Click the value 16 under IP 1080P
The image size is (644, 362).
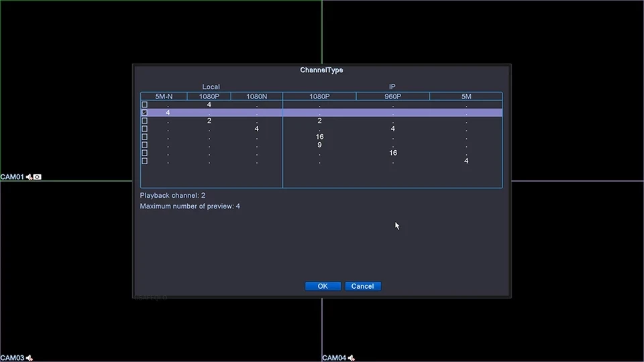pyautogui.click(x=319, y=137)
